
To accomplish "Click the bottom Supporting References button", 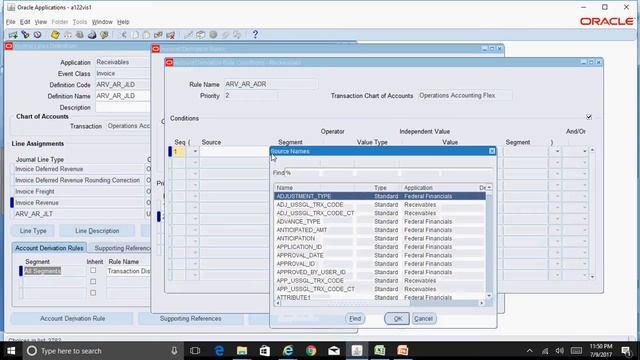I will pyautogui.click(x=191, y=318).
